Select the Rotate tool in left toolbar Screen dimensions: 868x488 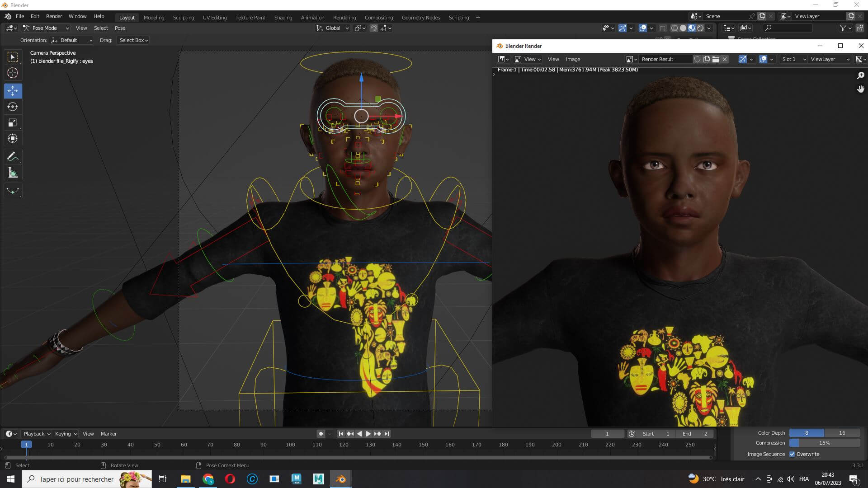(13, 107)
